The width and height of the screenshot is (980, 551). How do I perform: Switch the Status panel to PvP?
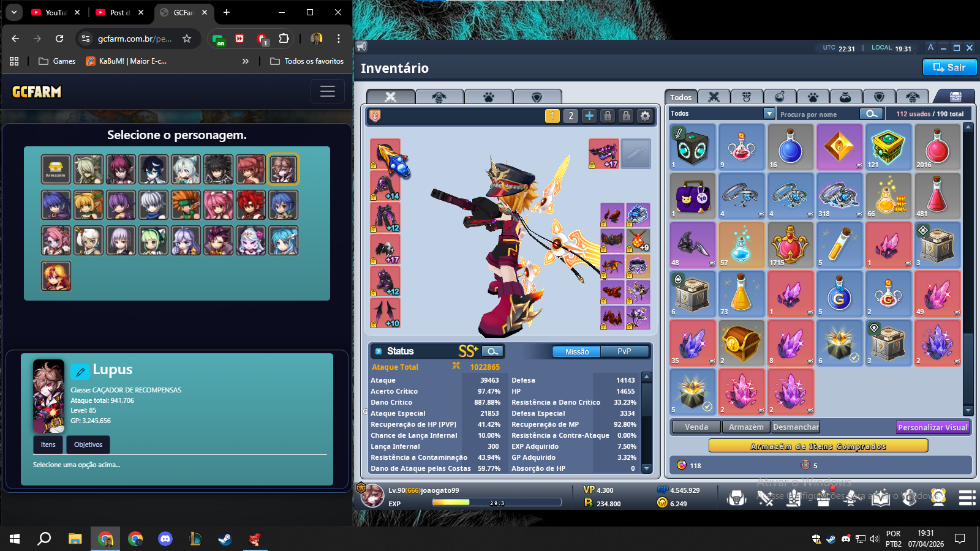tap(624, 351)
